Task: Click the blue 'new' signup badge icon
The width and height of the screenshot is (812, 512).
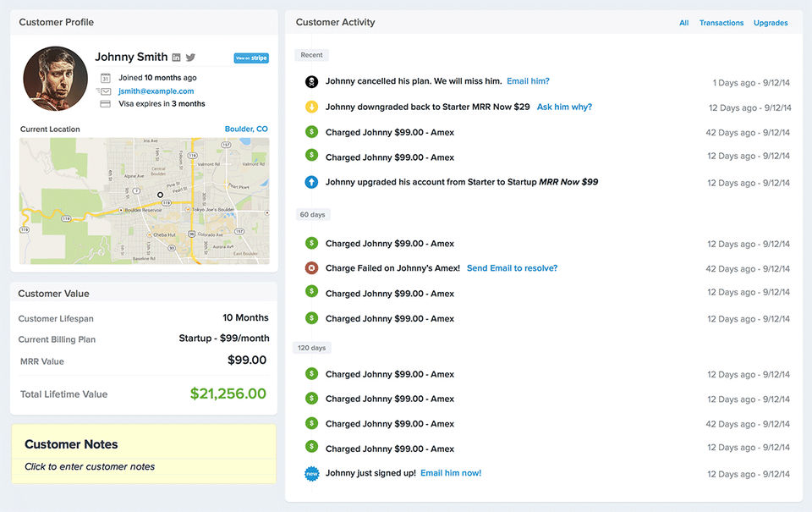Action: point(311,473)
